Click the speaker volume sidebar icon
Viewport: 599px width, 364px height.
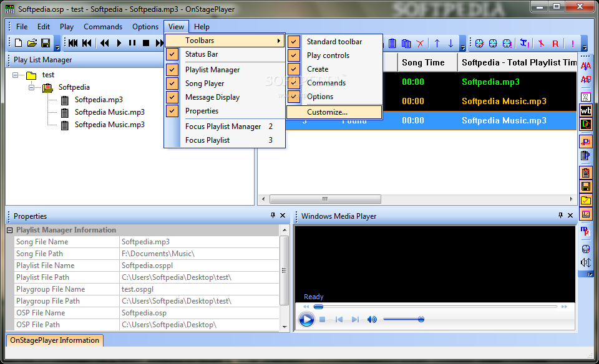[586, 262]
